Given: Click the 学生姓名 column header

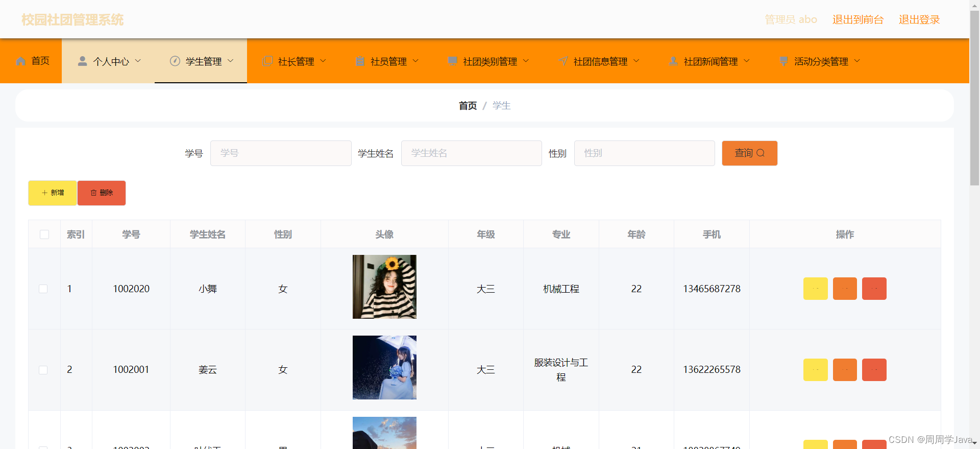Looking at the screenshot, I should tap(208, 234).
